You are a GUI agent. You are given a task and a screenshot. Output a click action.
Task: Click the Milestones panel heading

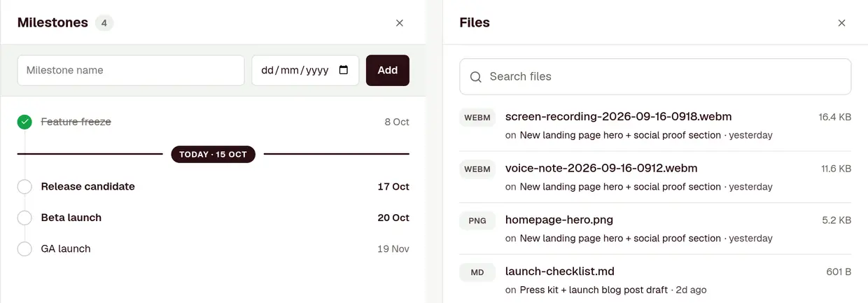click(52, 22)
